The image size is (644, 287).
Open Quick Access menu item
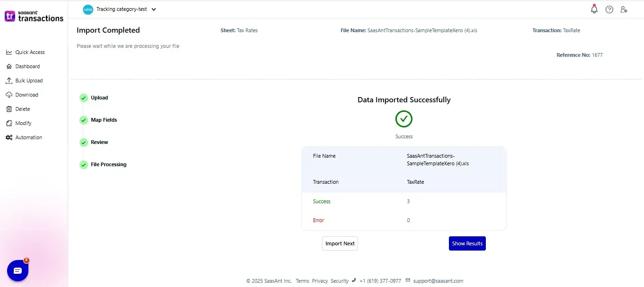click(30, 52)
